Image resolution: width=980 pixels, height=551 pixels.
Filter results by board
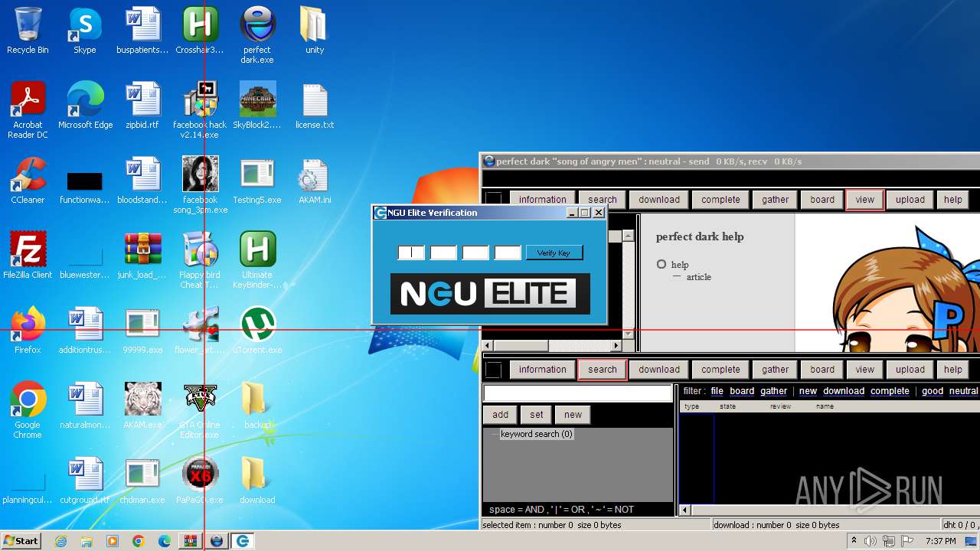[742, 391]
